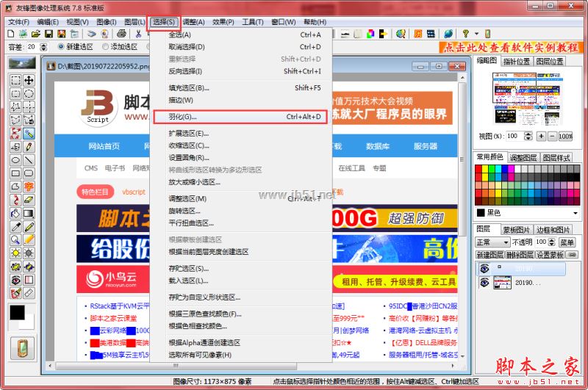Select the rectangle shape tool
Image resolution: width=588 pixels, height=390 pixels.
pyautogui.click(x=15, y=173)
